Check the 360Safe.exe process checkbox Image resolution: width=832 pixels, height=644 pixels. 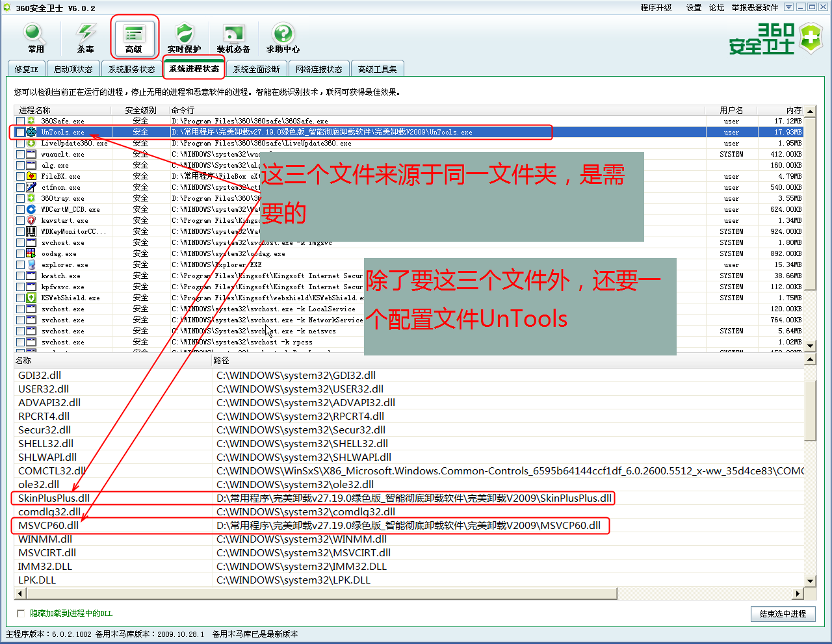21,121
